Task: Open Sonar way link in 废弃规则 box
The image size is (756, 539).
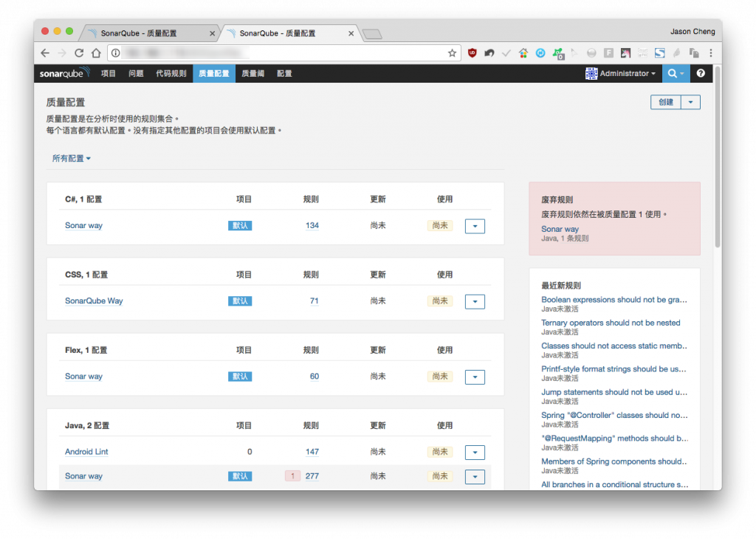Action: (560, 229)
